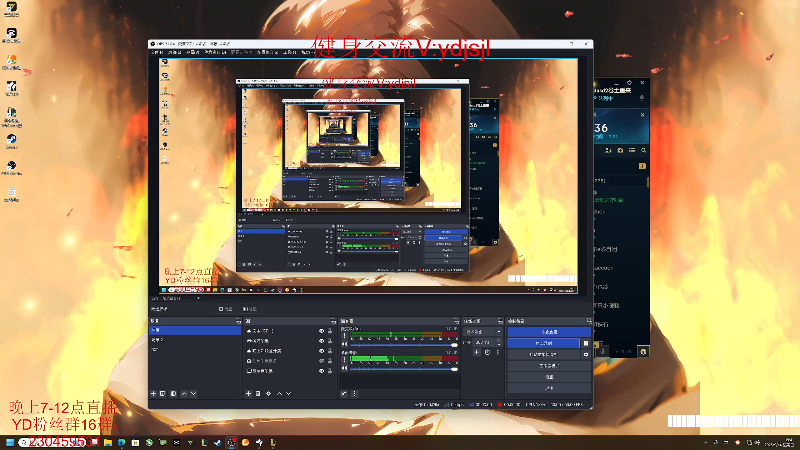
Task: Open transition three-dot properties menu
Action: (498, 352)
